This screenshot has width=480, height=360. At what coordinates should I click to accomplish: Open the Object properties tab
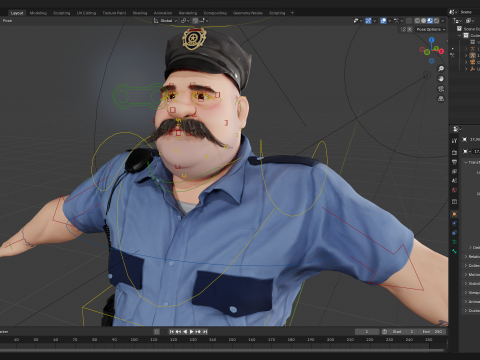click(454, 214)
